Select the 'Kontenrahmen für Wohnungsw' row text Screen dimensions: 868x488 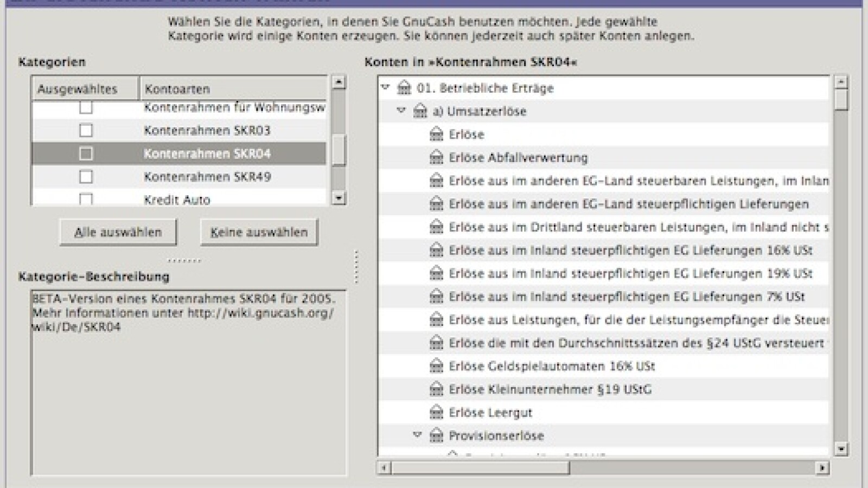234,107
